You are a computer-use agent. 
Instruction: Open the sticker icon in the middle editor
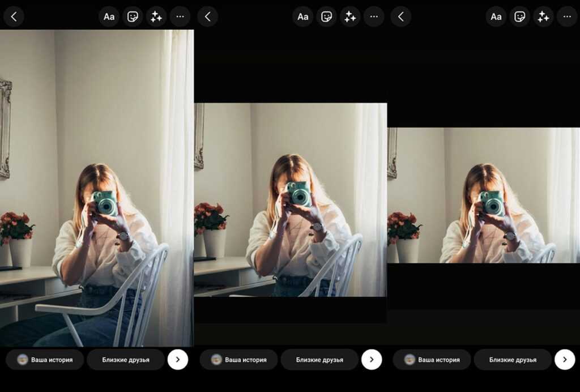coord(326,16)
